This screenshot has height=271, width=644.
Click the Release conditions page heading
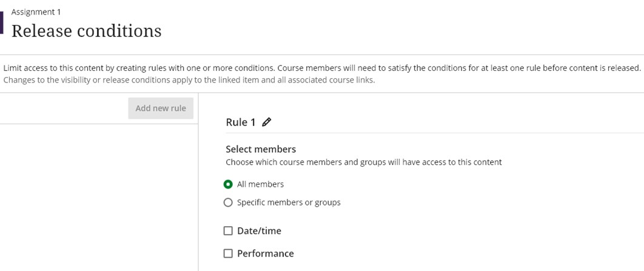coord(86,31)
